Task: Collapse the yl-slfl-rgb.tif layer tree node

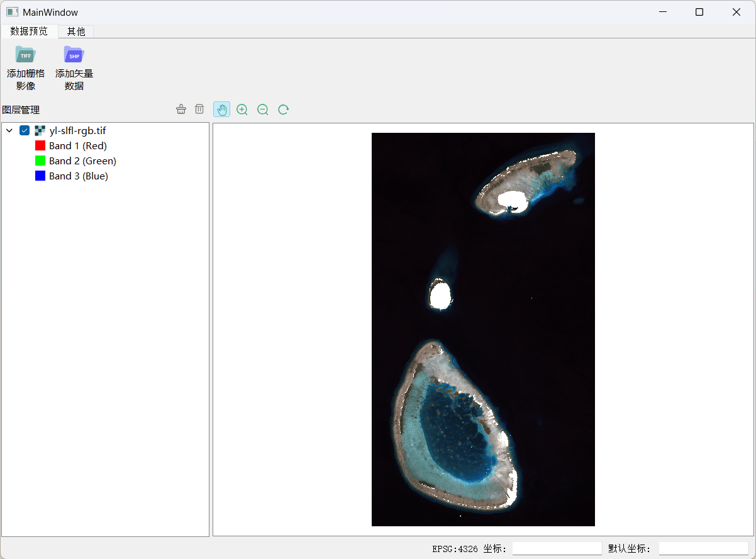Action: tap(9, 131)
